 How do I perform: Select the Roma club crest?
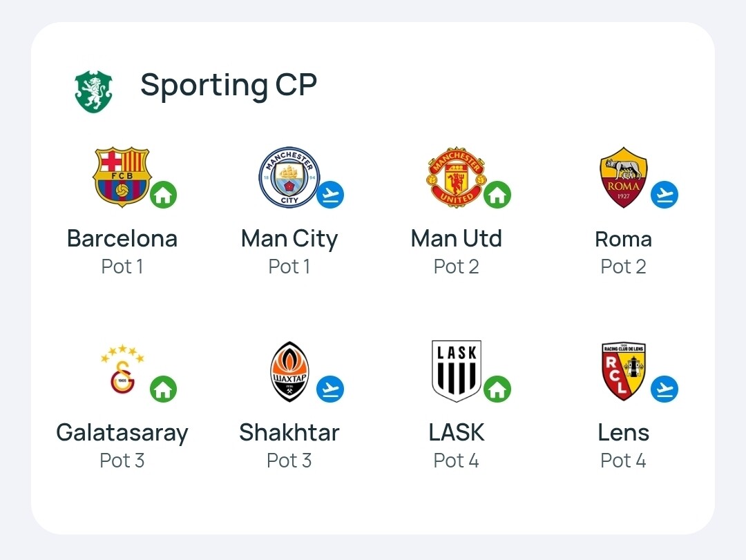(623, 177)
